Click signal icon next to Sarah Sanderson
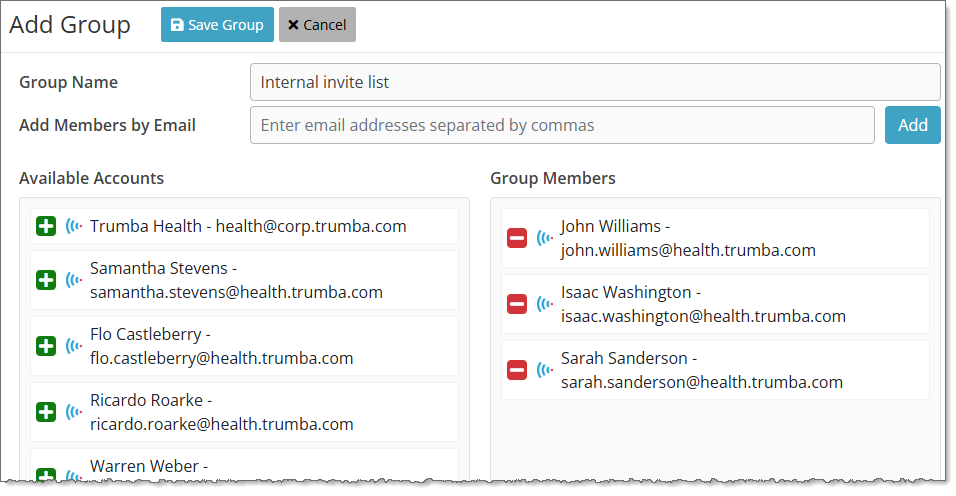 click(545, 370)
